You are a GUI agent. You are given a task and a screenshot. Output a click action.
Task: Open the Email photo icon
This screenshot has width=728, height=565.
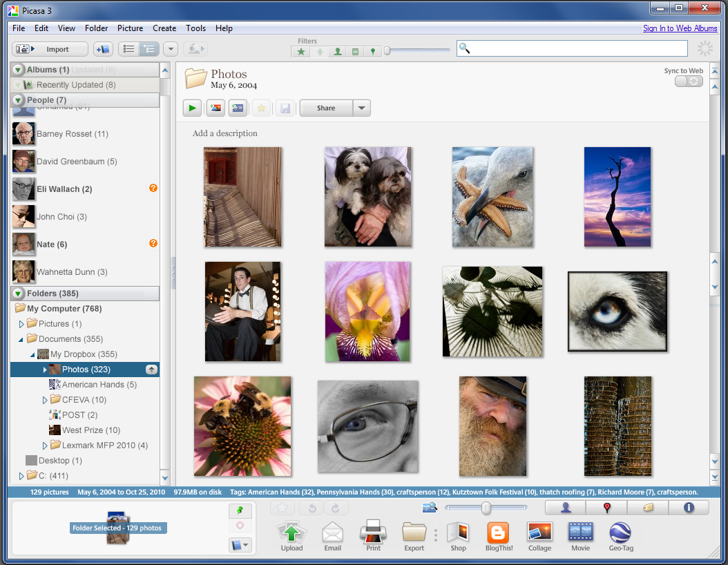click(332, 533)
